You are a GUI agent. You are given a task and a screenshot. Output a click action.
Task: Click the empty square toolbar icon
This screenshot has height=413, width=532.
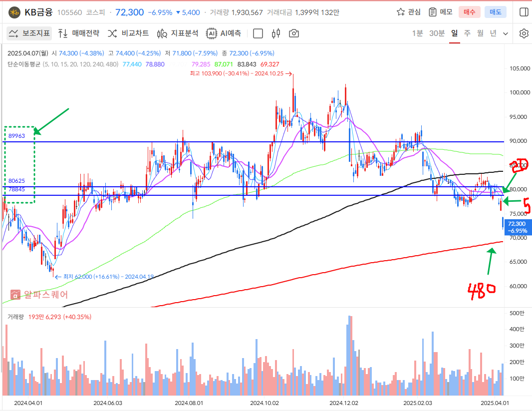click(x=258, y=33)
